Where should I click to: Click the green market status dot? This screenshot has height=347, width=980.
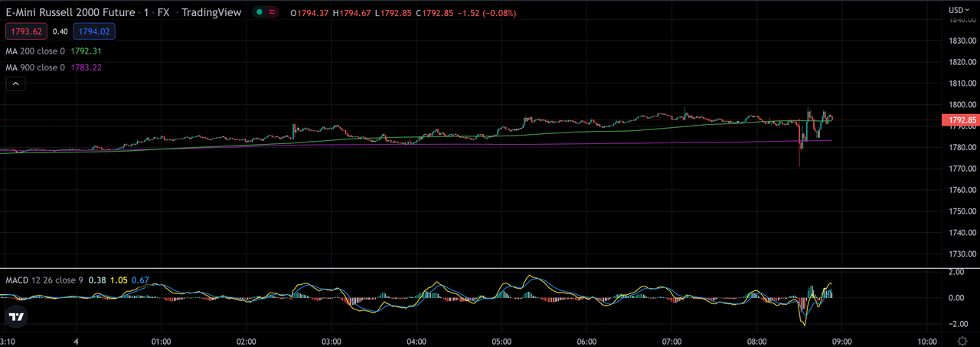pyautogui.click(x=260, y=12)
